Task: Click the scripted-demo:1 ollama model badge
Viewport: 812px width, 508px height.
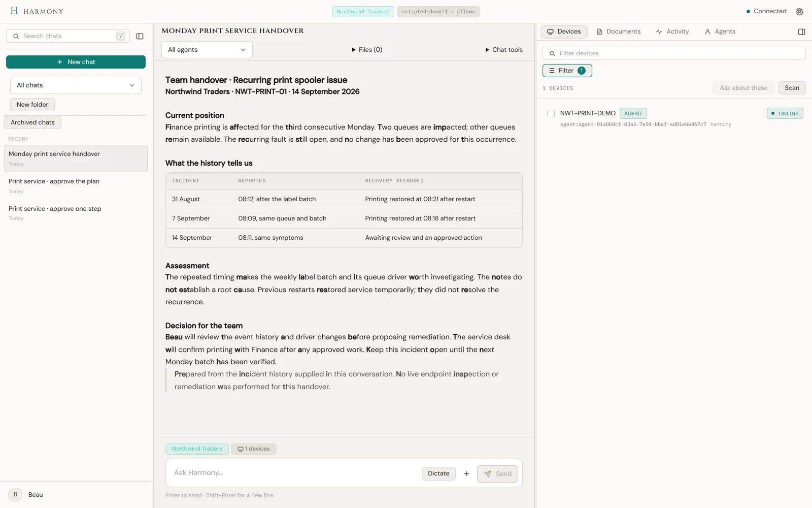Action: (438, 12)
